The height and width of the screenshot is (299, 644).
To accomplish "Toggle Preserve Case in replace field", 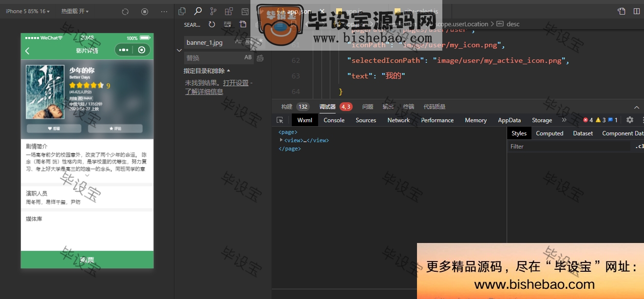I will (x=248, y=57).
